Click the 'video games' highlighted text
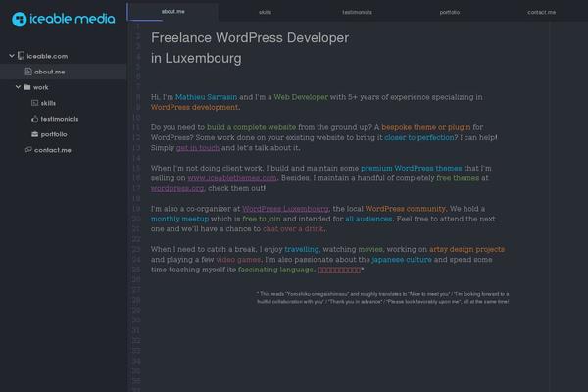The image size is (588, 392). coord(238,260)
